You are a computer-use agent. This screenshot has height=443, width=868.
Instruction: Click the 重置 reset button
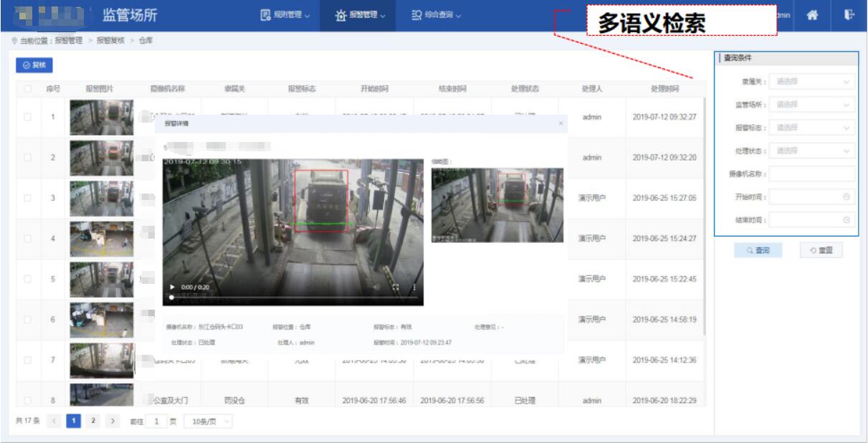[821, 250]
